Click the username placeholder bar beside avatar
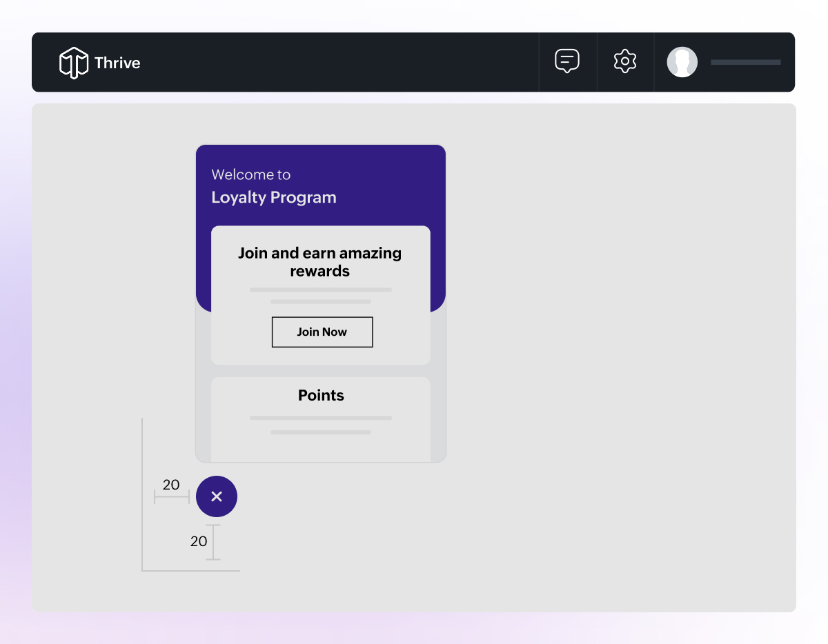The width and height of the screenshot is (828, 644). point(745,62)
